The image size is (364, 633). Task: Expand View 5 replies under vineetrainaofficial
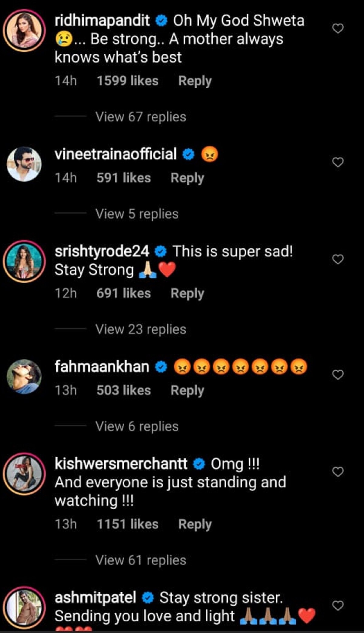[x=137, y=214]
